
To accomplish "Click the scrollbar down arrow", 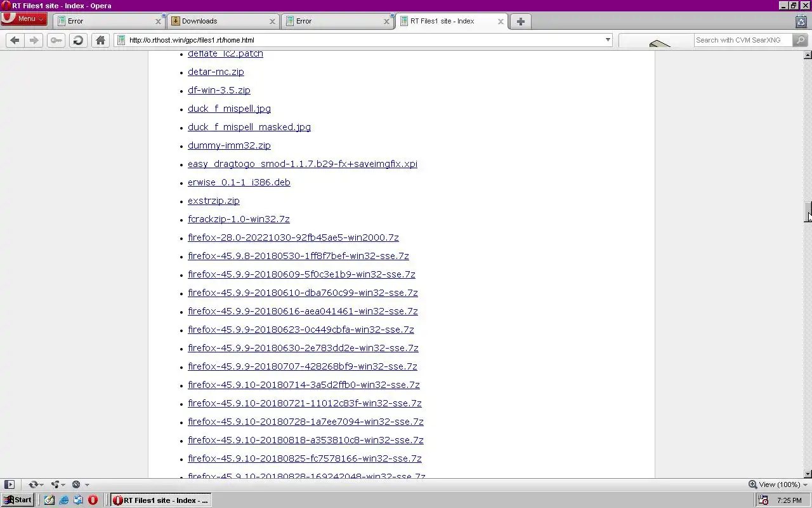I will click(x=808, y=474).
